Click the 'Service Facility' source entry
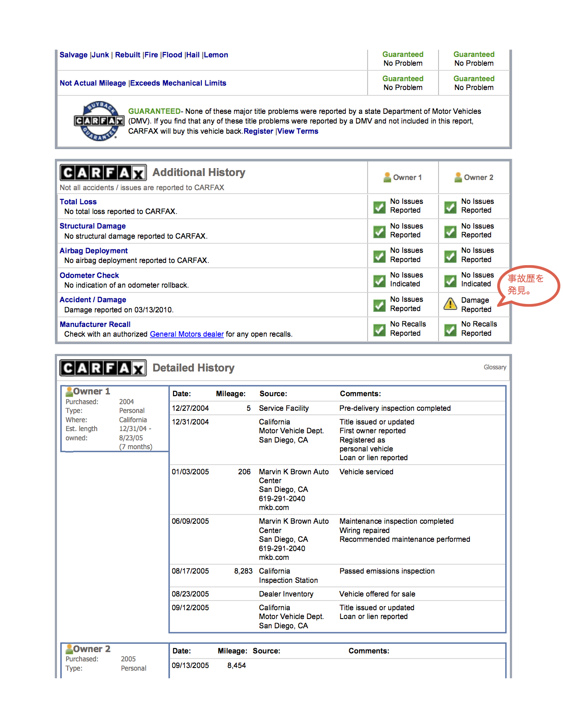 (284, 409)
